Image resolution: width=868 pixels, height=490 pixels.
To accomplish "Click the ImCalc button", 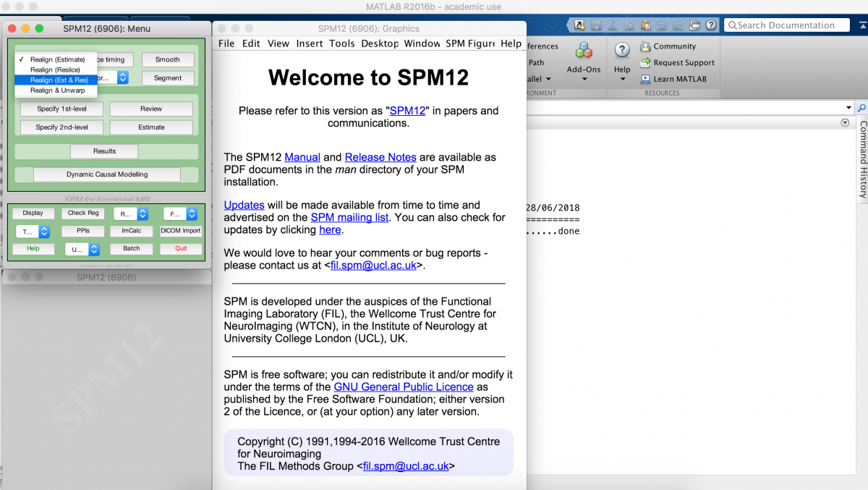I will tap(132, 231).
